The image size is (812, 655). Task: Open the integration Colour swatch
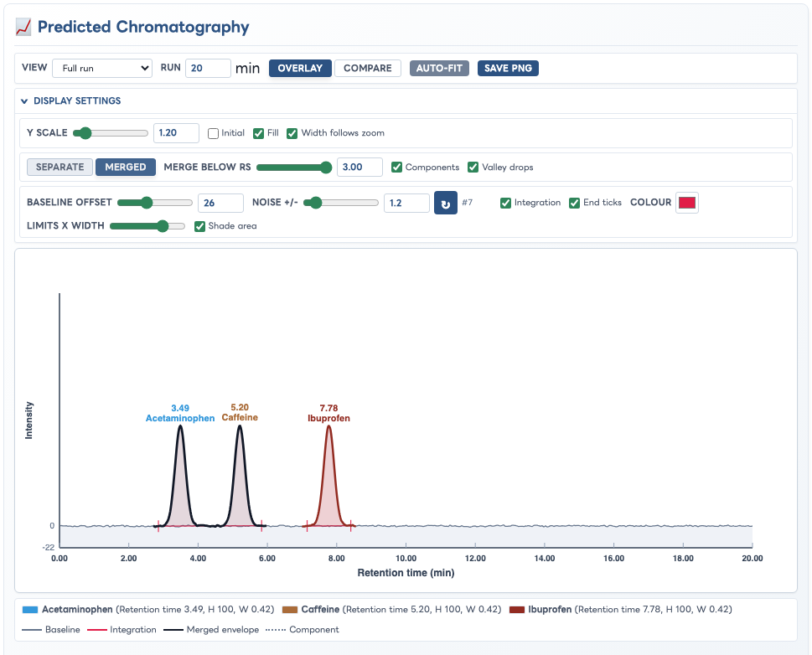tap(687, 203)
